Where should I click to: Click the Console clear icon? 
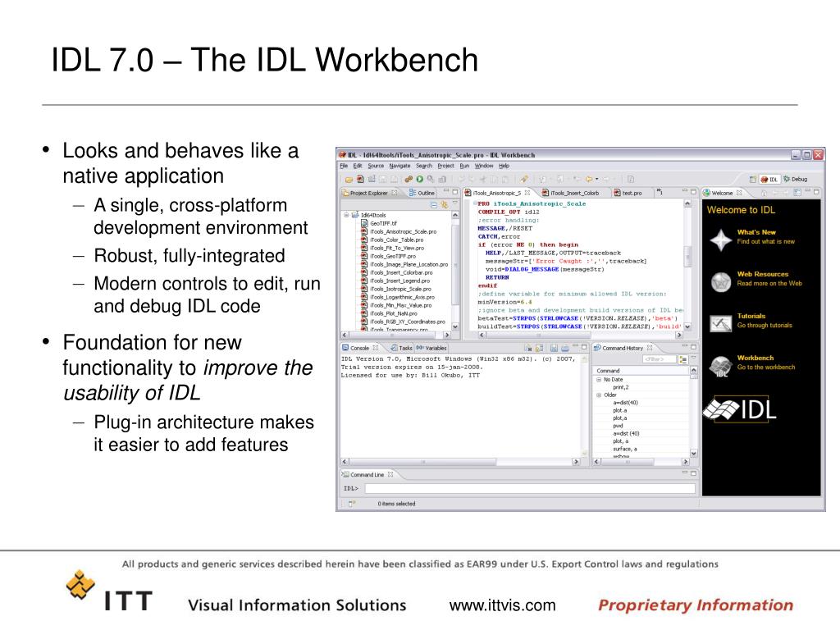point(528,348)
